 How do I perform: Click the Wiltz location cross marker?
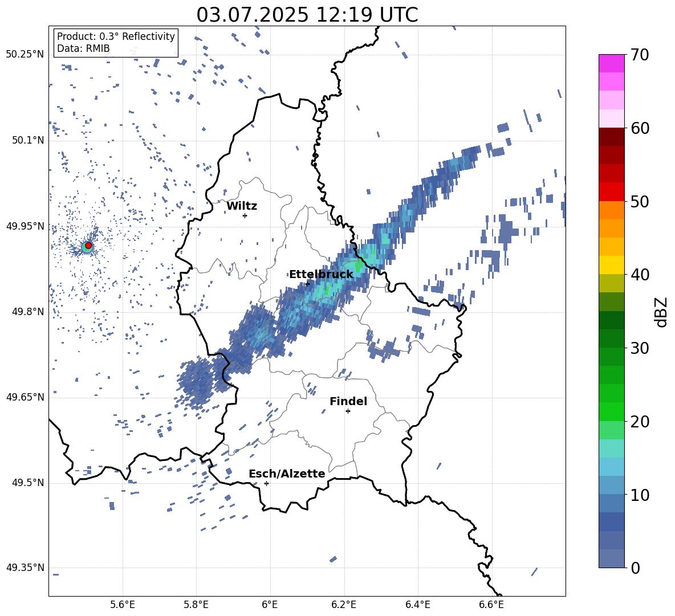[x=245, y=215]
